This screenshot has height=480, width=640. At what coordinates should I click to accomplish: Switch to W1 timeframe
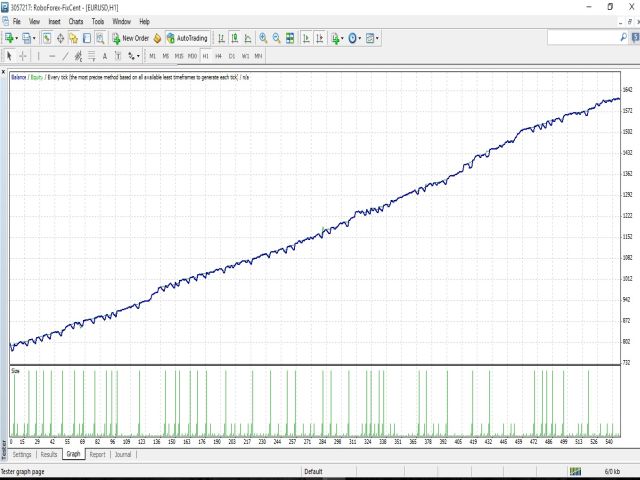[245, 56]
